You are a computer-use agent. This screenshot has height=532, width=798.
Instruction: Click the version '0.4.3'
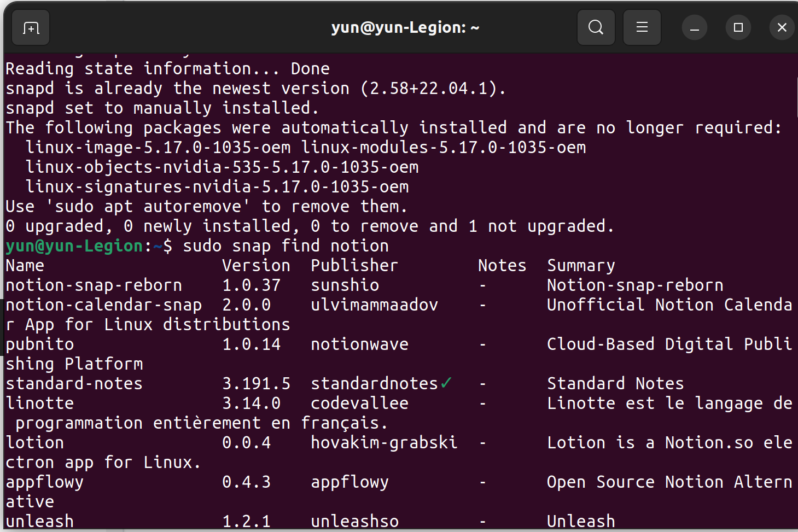[247, 482]
